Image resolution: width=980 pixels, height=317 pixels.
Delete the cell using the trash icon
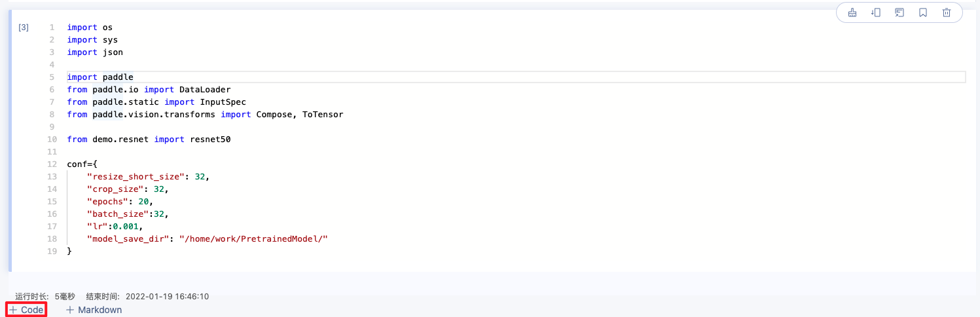[x=947, y=12]
